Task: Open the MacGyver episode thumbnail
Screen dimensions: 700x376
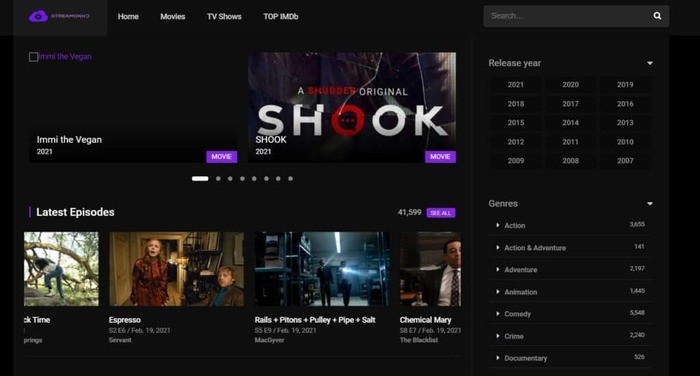Action: coord(322,269)
